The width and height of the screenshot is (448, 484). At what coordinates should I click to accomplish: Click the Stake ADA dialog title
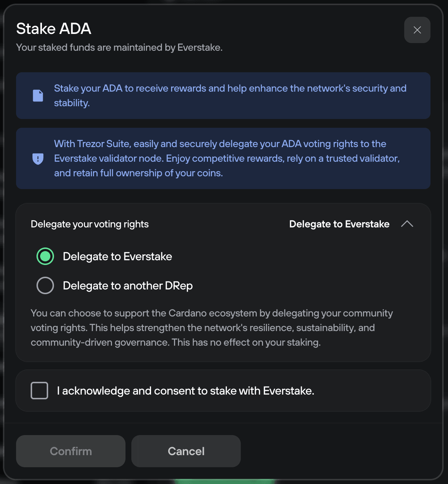click(53, 28)
